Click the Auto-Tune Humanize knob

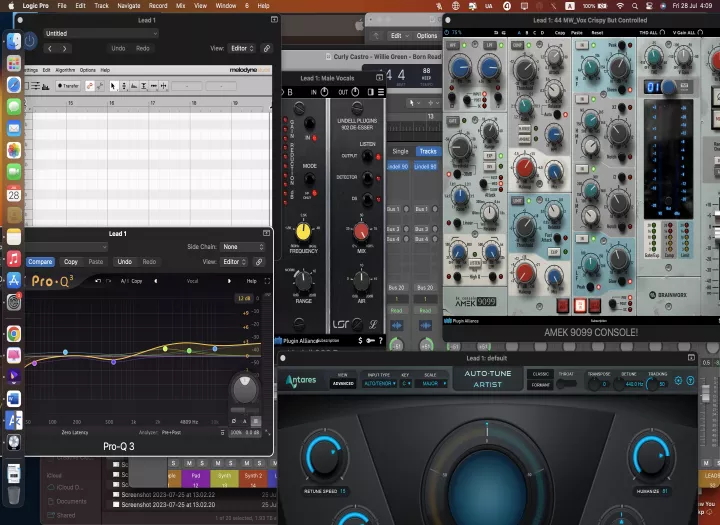(651, 456)
